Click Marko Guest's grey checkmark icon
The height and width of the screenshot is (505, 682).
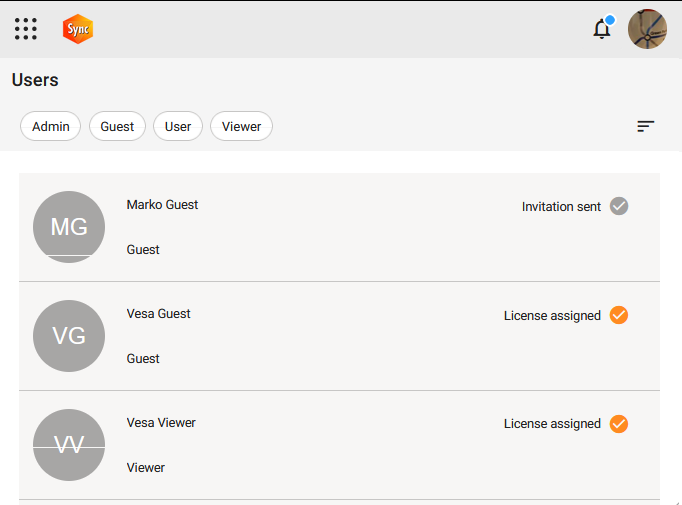click(619, 206)
